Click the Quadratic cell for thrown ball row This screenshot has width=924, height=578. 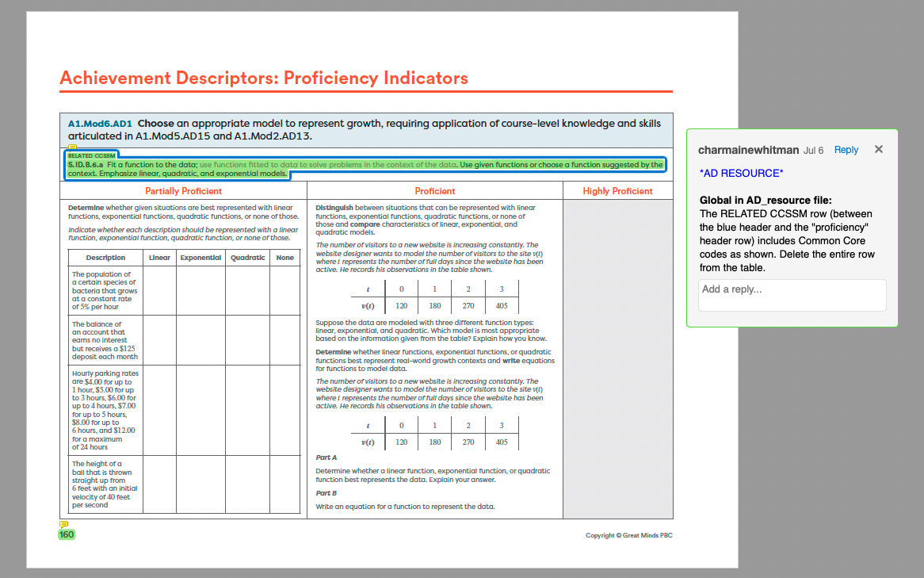pyautogui.click(x=247, y=484)
